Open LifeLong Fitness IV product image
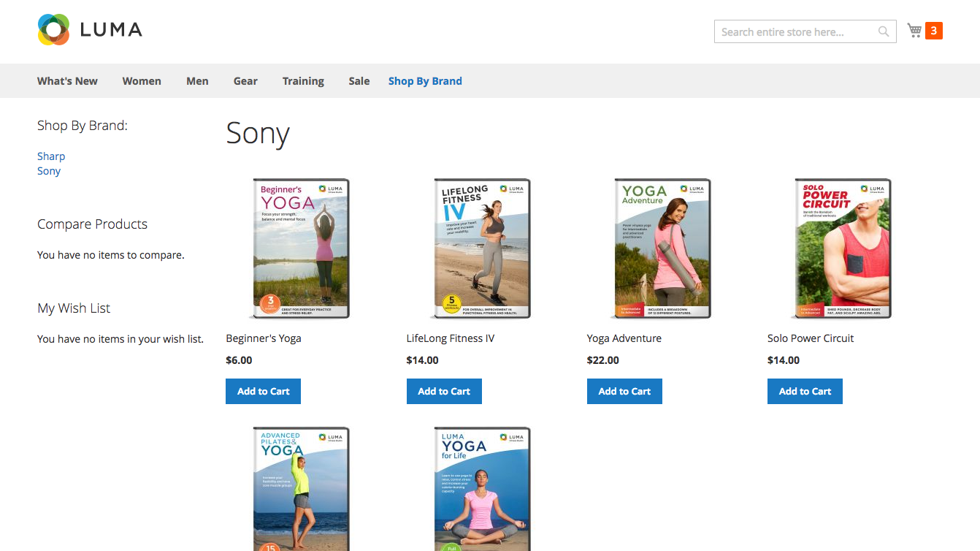This screenshot has width=980, height=551. (480, 248)
